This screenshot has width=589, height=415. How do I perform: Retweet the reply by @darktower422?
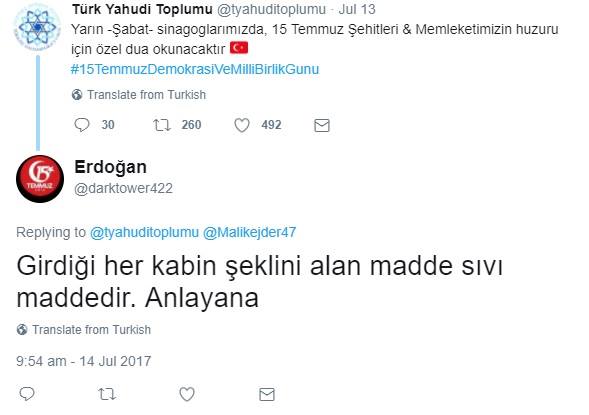pos(107,394)
